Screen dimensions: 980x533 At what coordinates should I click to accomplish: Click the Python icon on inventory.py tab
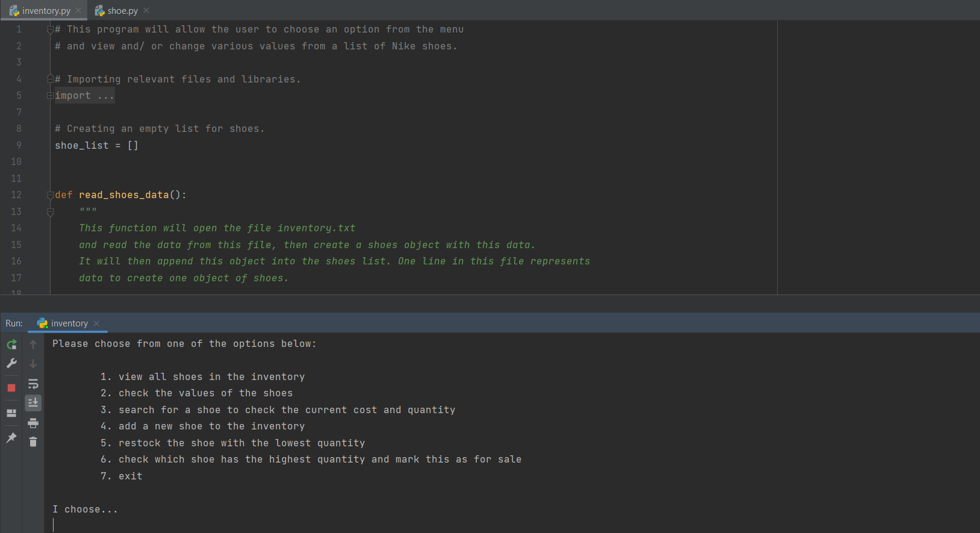[x=12, y=10]
